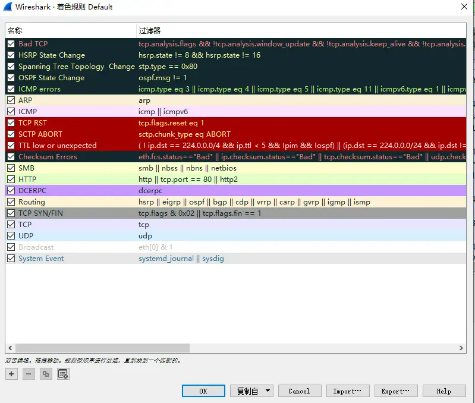475x403 pixels.
Task: Uncheck the TCP SYN/FIN checkbox
Action: click(x=11, y=213)
